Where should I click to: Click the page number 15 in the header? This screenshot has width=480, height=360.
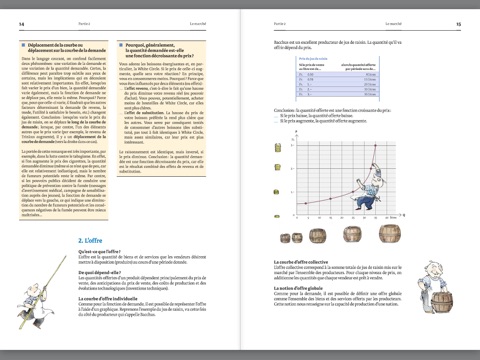coord(459,24)
